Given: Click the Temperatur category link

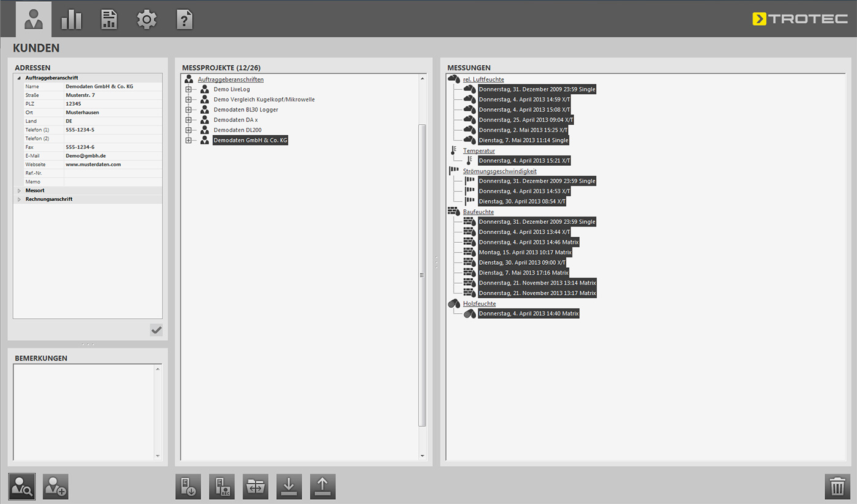Looking at the screenshot, I should pos(479,150).
